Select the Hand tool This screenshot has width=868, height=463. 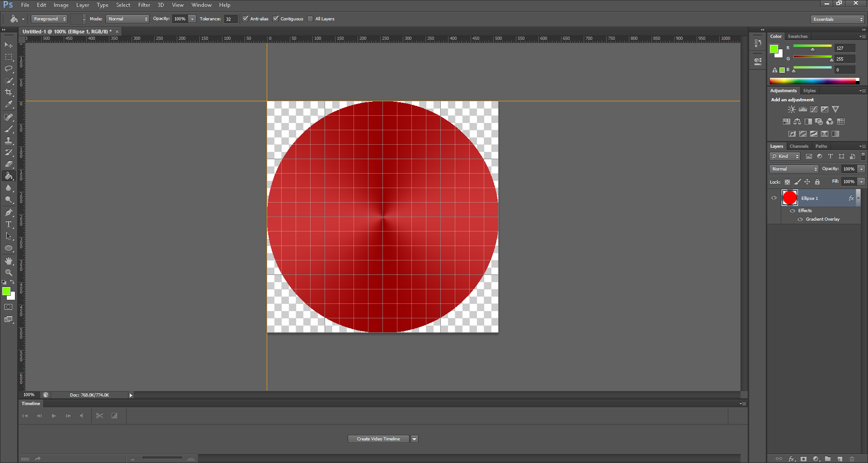tap(9, 261)
